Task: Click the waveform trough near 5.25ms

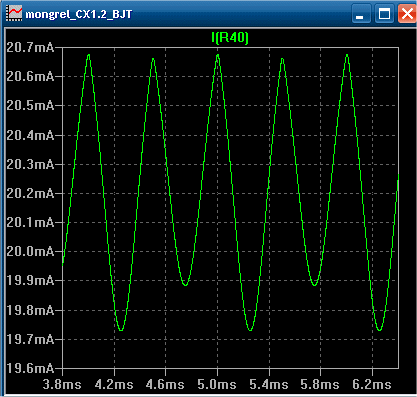Action: click(x=250, y=330)
